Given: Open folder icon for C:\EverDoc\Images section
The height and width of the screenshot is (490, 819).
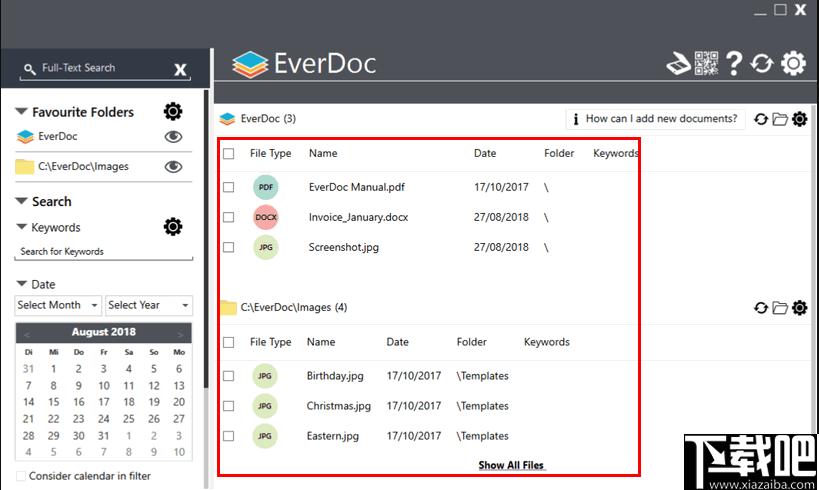Looking at the screenshot, I should pos(780,308).
